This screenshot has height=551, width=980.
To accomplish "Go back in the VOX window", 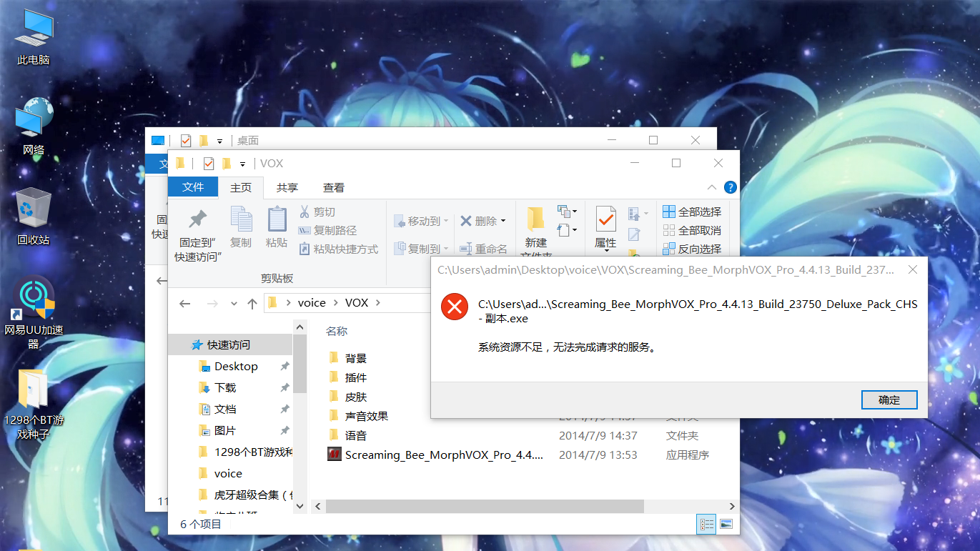I will coord(184,304).
